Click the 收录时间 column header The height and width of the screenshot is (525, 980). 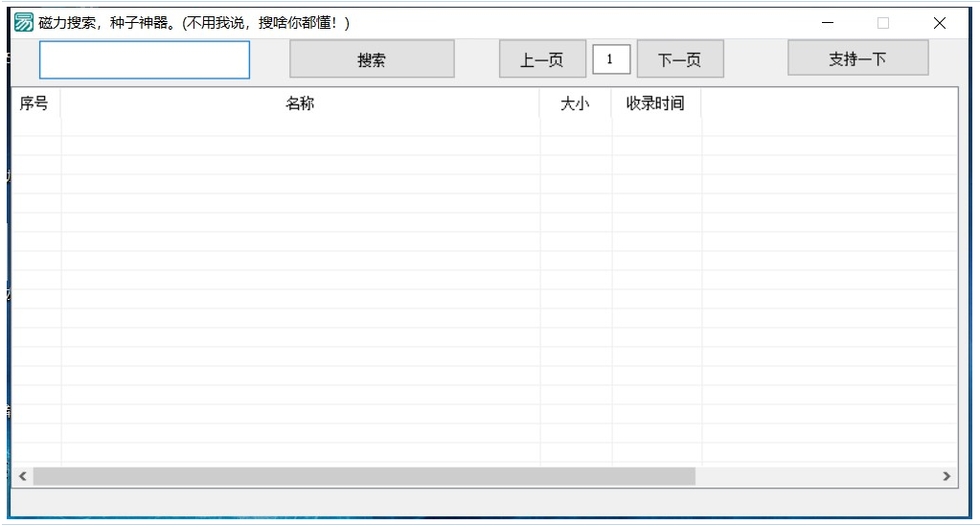point(656,103)
